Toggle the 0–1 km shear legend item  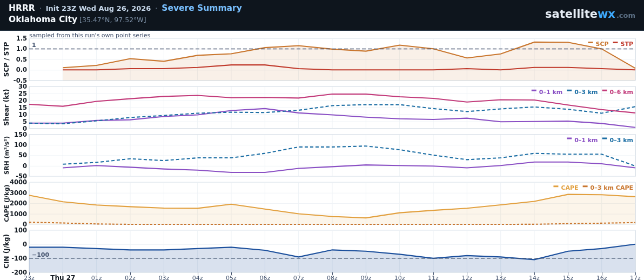(547, 92)
